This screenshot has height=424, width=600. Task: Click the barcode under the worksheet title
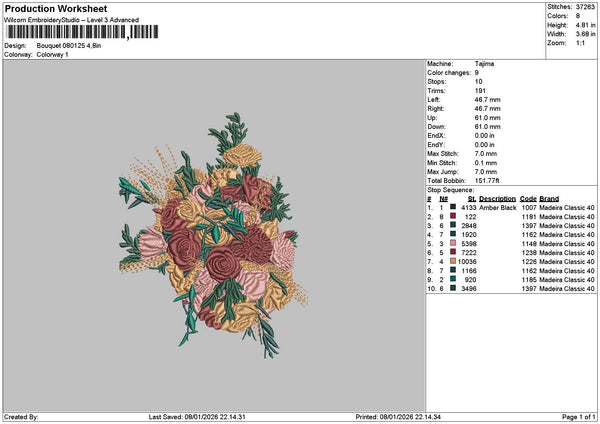point(82,32)
